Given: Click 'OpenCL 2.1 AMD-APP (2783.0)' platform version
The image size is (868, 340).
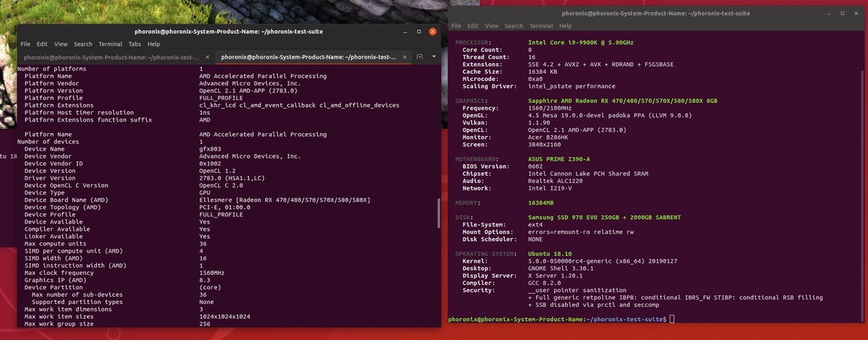Looking at the screenshot, I should 250,90.
